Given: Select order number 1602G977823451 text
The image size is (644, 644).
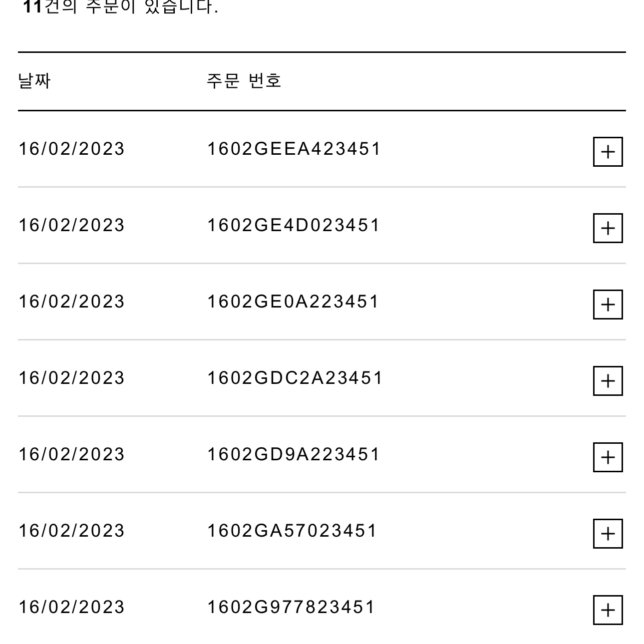Looking at the screenshot, I should coord(291,607).
